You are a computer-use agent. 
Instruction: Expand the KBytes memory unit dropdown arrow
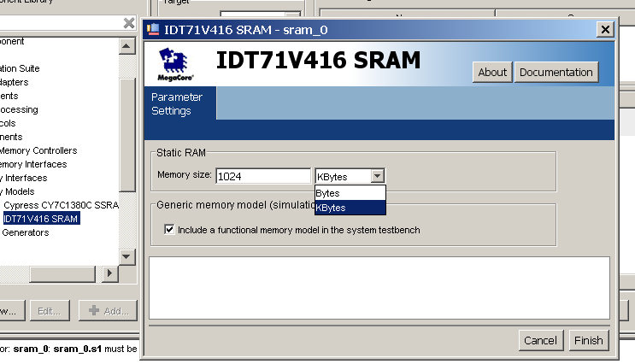(x=377, y=176)
